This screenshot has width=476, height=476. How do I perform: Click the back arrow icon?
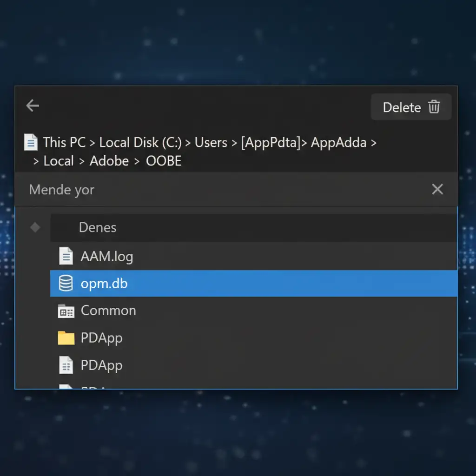pyautogui.click(x=33, y=106)
